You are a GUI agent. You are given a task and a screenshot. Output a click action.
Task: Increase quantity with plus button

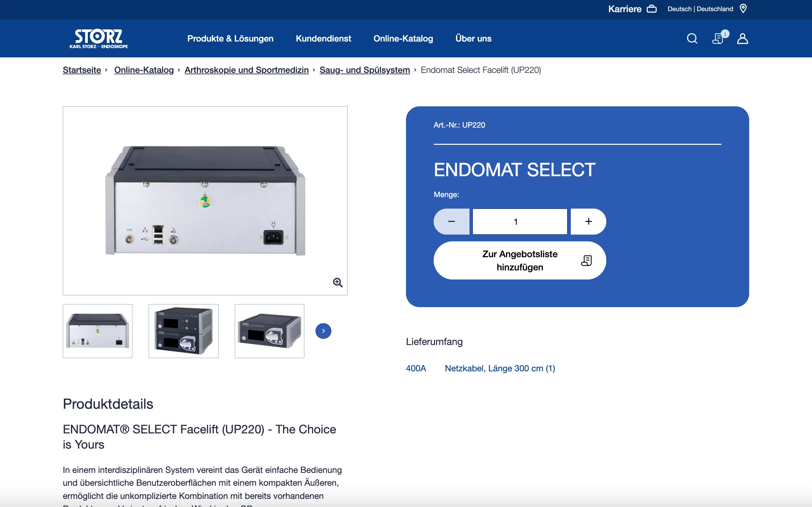[x=588, y=221]
